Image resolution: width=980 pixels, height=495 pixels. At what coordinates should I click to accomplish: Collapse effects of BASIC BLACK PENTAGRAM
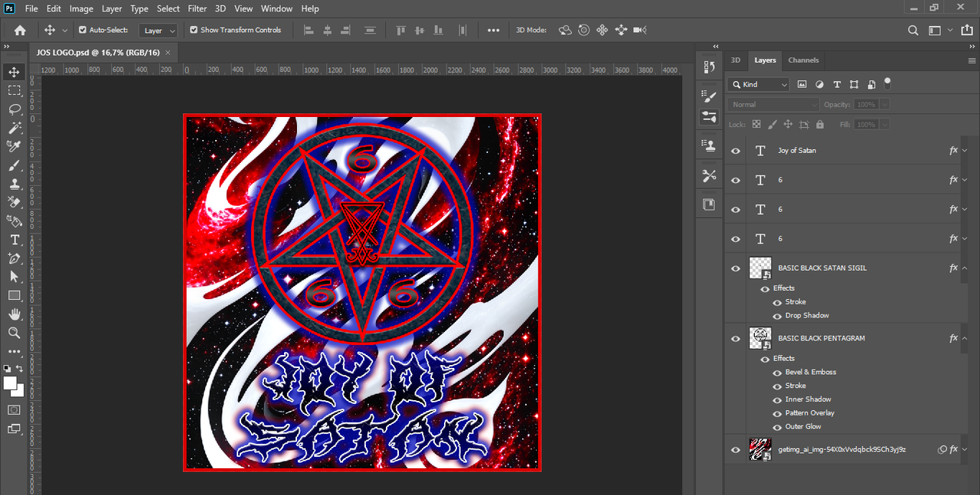(x=965, y=338)
